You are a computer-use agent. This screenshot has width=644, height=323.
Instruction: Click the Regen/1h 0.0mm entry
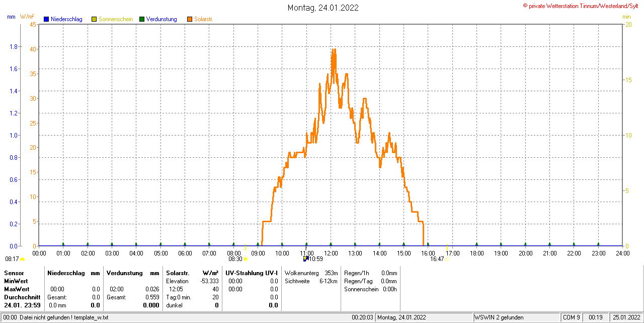point(371,273)
